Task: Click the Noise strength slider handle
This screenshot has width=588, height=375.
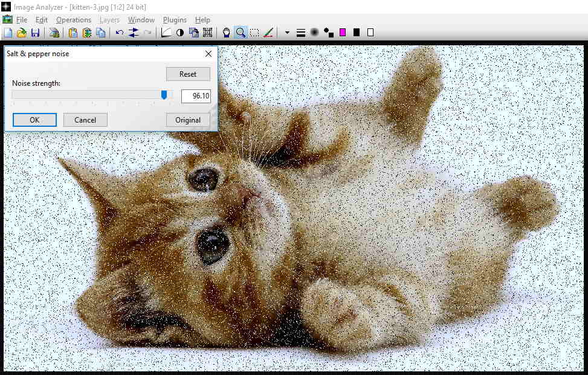Action: pos(164,95)
